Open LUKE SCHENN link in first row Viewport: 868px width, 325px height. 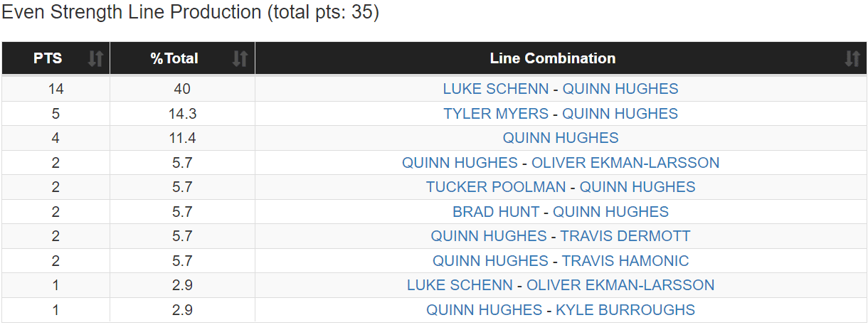[x=495, y=89]
